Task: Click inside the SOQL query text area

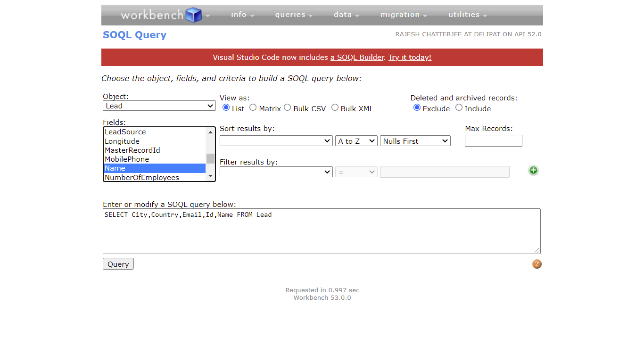Action: click(322, 231)
